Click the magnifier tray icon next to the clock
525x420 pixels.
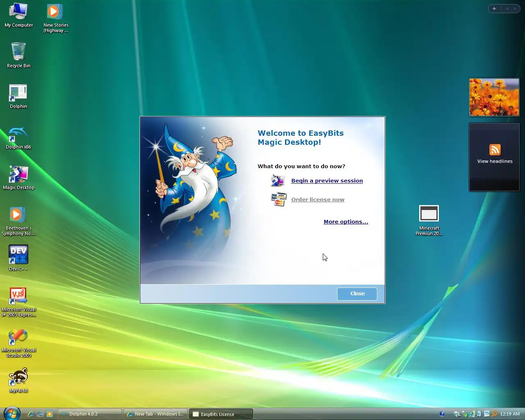[x=494, y=414]
